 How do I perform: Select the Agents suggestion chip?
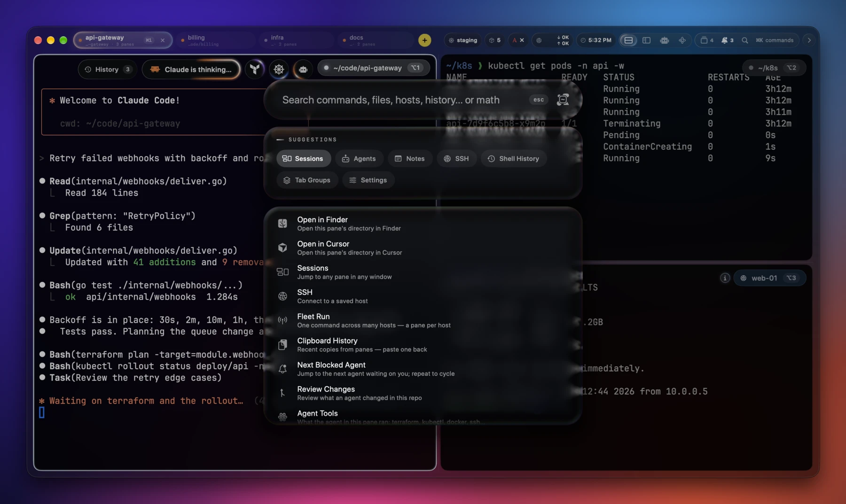pos(359,159)
